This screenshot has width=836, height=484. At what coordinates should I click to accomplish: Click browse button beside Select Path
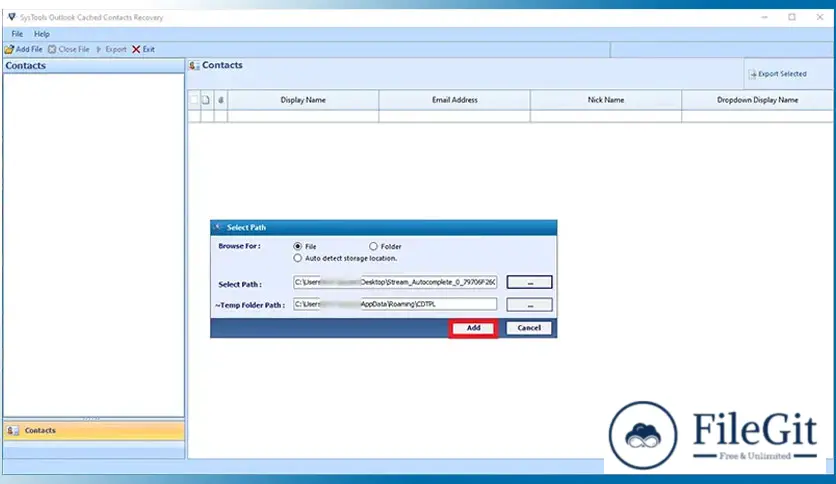(x=529, y=282)
